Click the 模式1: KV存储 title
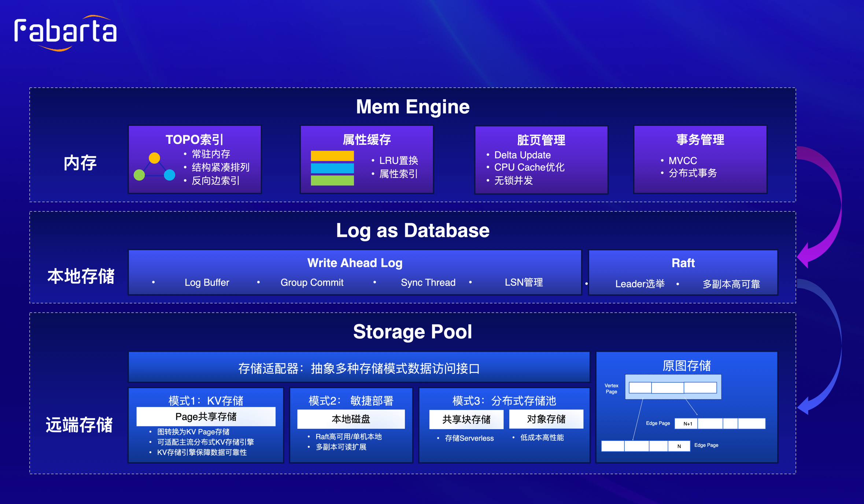Viewport: 864px width, 504px height. click(x=206, y=401)
